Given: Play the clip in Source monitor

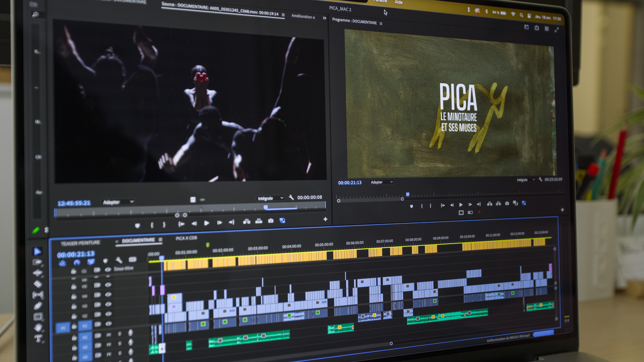Looking at the screenshot, I should [206, 223].
